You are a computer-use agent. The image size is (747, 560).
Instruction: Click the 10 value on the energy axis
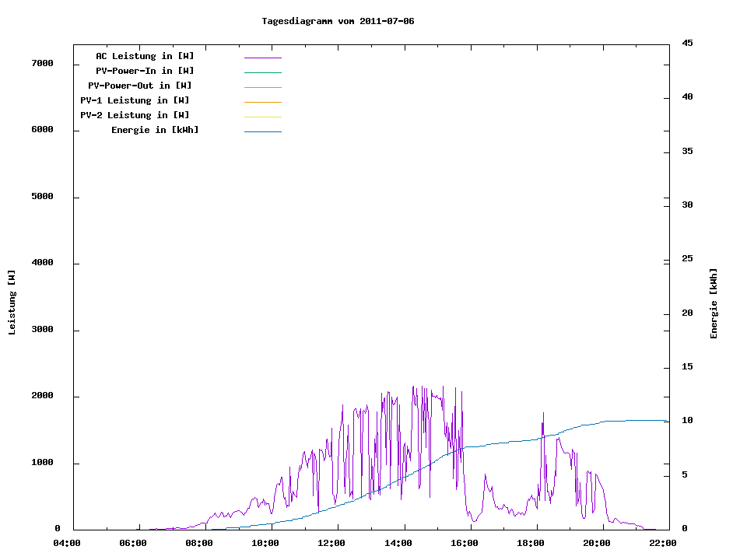pyautogui.click(x=688, y=421)
